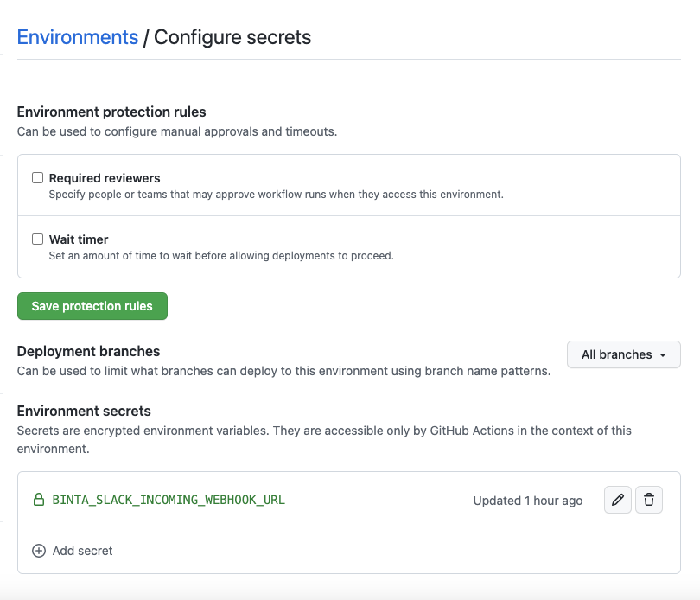
Task: Click the Configure secrets breadcrumb title
Action: click(232, 37)
